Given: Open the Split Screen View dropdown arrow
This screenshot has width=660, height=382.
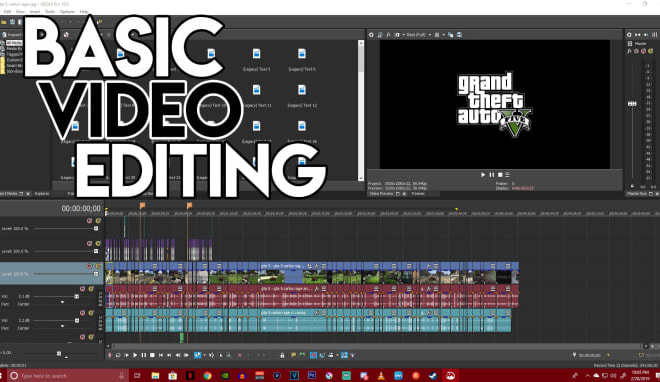Looking at the screenshot, I should [x=403, y=35].
